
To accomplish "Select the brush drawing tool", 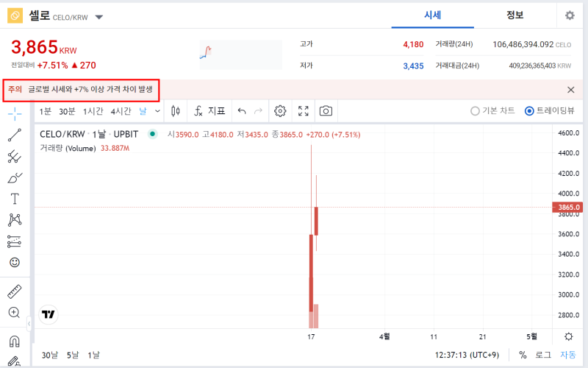I will [x=15, y=177].
